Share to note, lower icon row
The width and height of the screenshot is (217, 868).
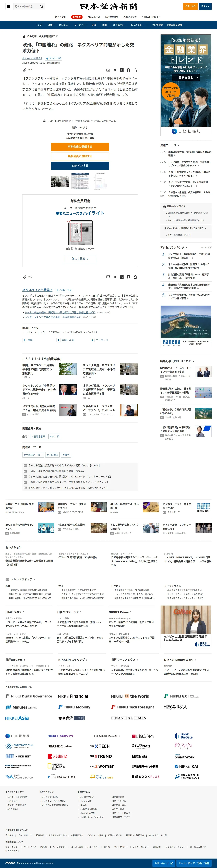115,277
